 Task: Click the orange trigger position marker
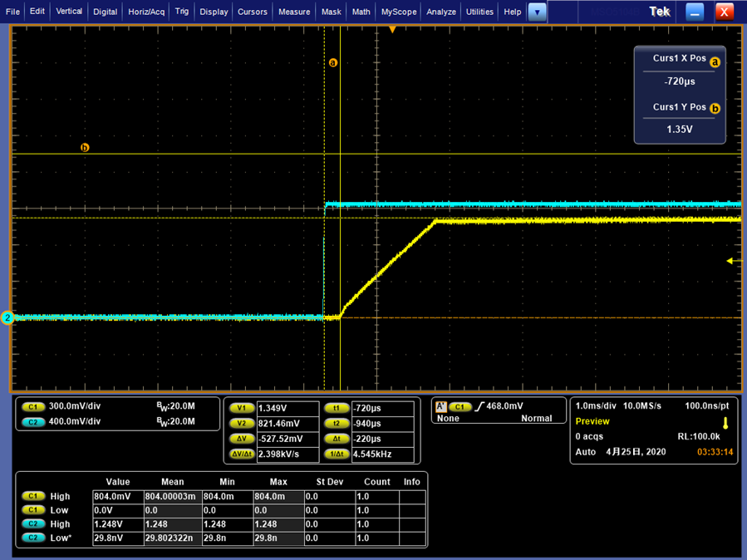tap(392, 30)
